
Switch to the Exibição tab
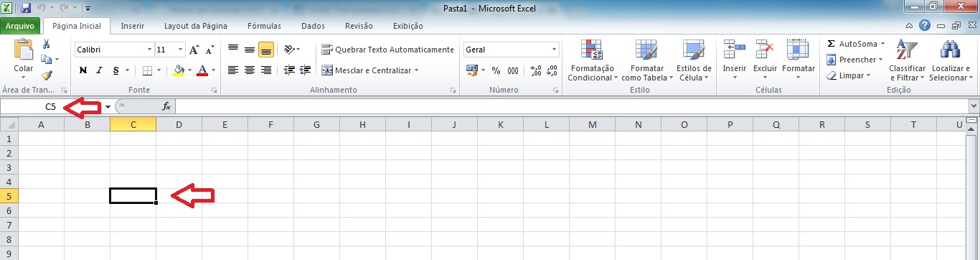point(407,26)
